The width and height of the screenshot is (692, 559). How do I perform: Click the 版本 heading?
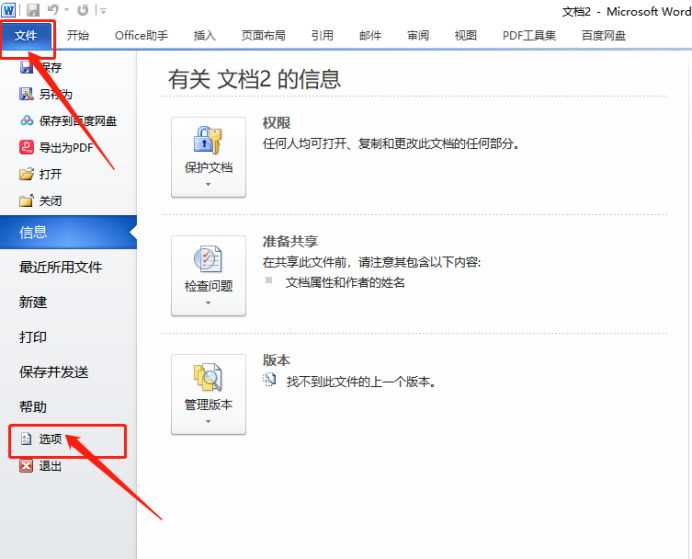click(x=276, y=360)
